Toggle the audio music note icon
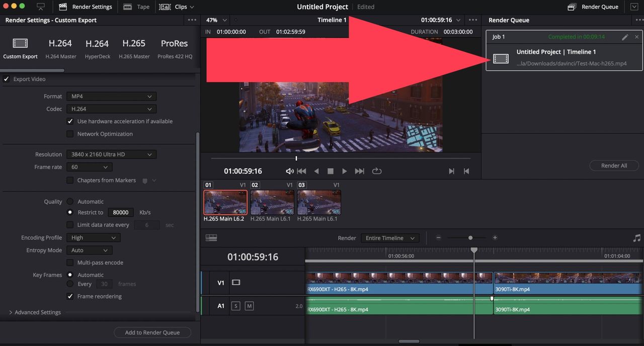This screenshot has width=644, height=346. [x=637, y=238]
